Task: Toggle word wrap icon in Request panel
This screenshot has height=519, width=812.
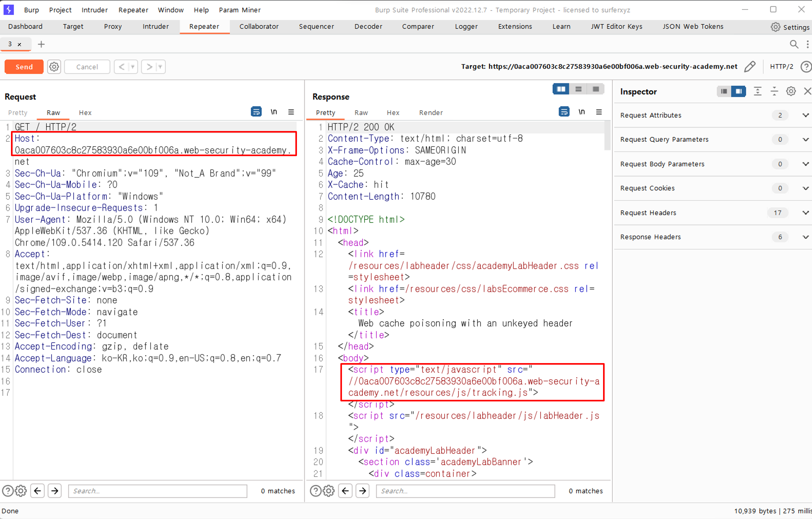Action: click(256, 112)
